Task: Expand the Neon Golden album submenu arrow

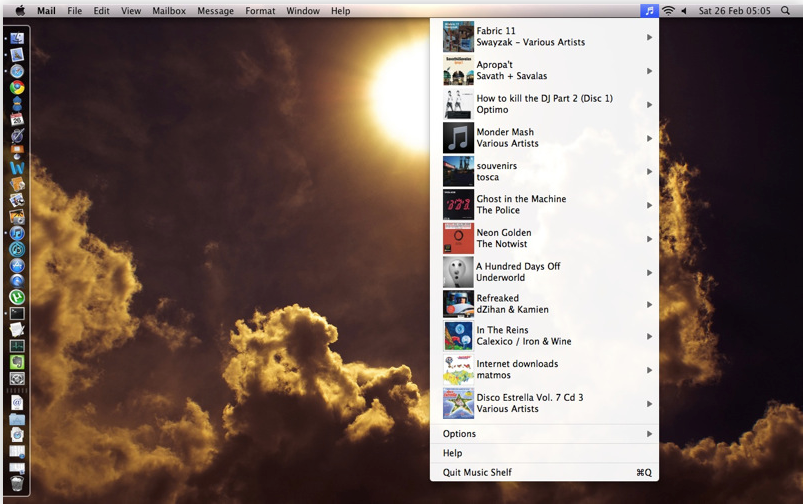Action: click(x=649, y=239)
